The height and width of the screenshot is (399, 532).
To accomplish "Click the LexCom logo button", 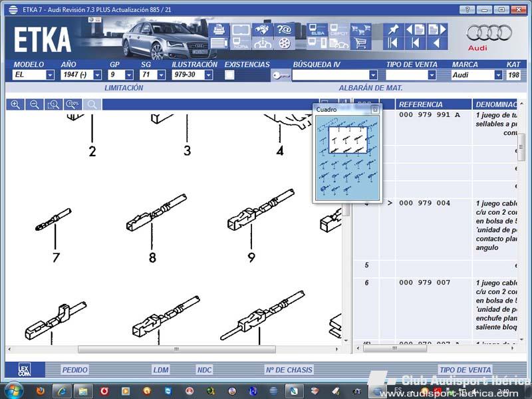I will (x=25, y=370).
